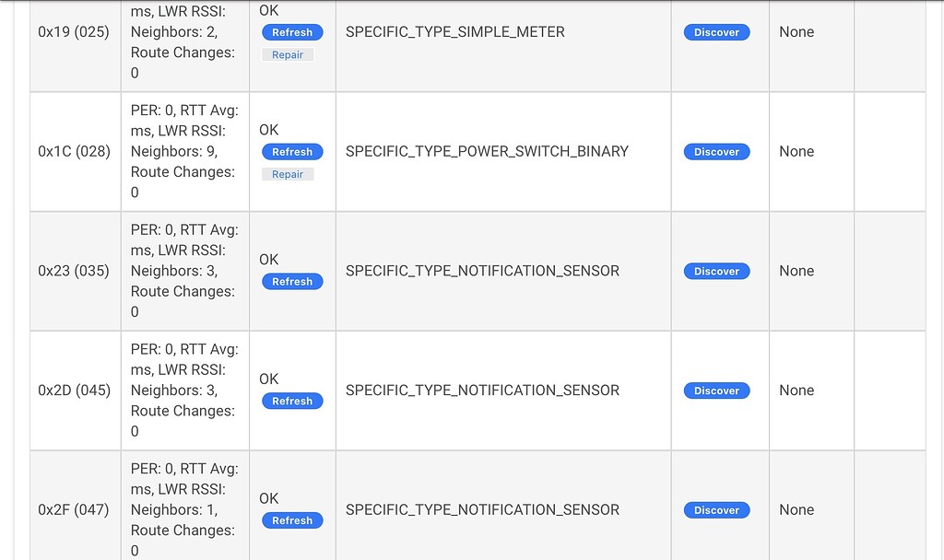This screenshot has width=944, height=560.
Task: Refresh node 0x19 (025)
Action: coord(292,32)
